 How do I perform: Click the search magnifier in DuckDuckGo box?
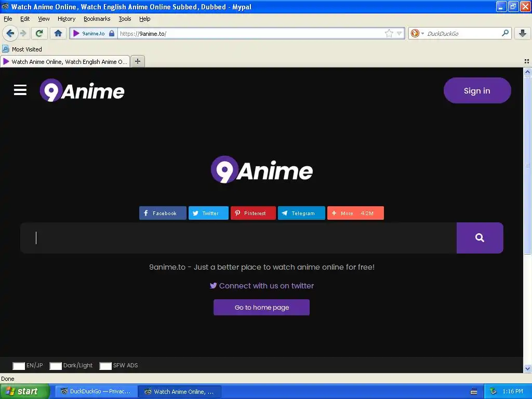(505, 33)
